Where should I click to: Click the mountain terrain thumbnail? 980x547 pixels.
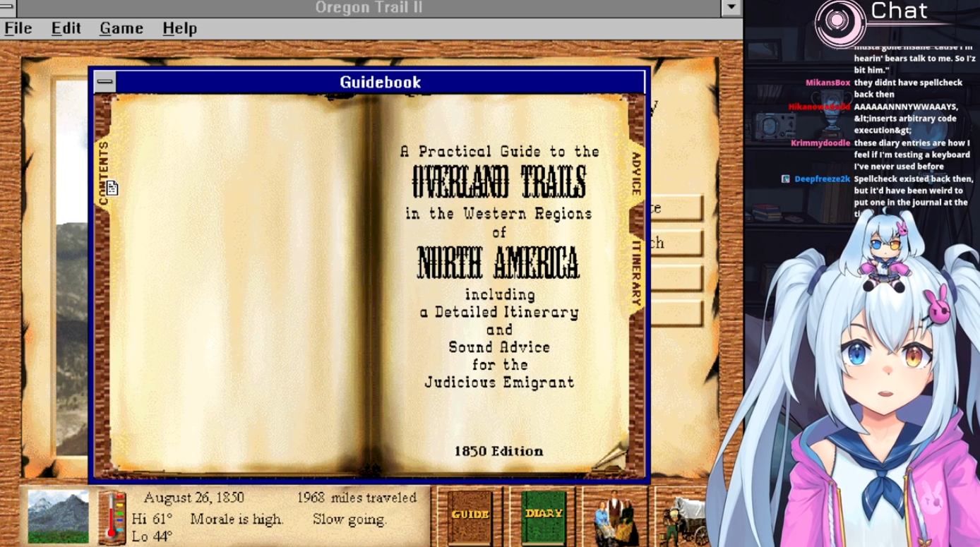click(x=59, y=517)
